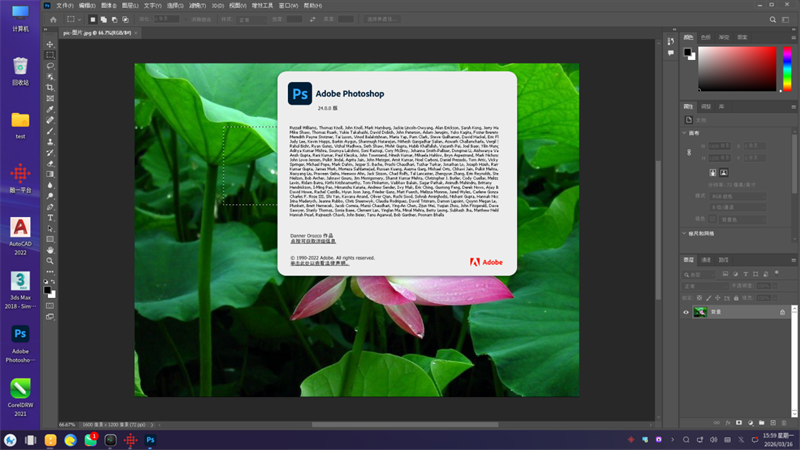The height and width of the screenshot is (450, 800).
Task: Select the Move tool in the toolbar
Action: click(x=51, y=44)
